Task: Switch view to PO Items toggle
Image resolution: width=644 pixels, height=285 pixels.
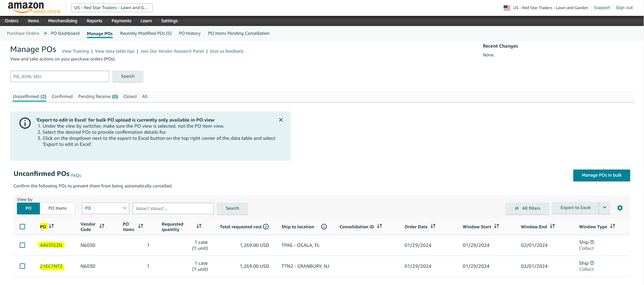Action: 57,208
